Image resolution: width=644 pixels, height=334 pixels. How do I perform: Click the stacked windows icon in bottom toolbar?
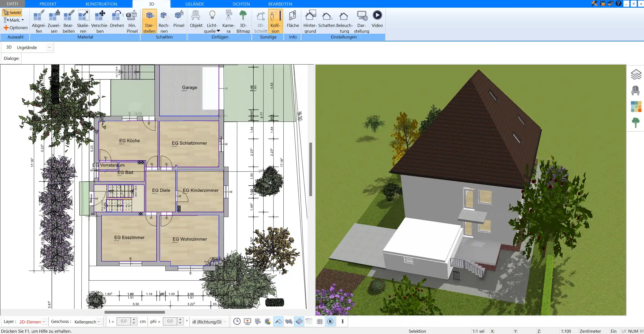(x=268, y=321)
